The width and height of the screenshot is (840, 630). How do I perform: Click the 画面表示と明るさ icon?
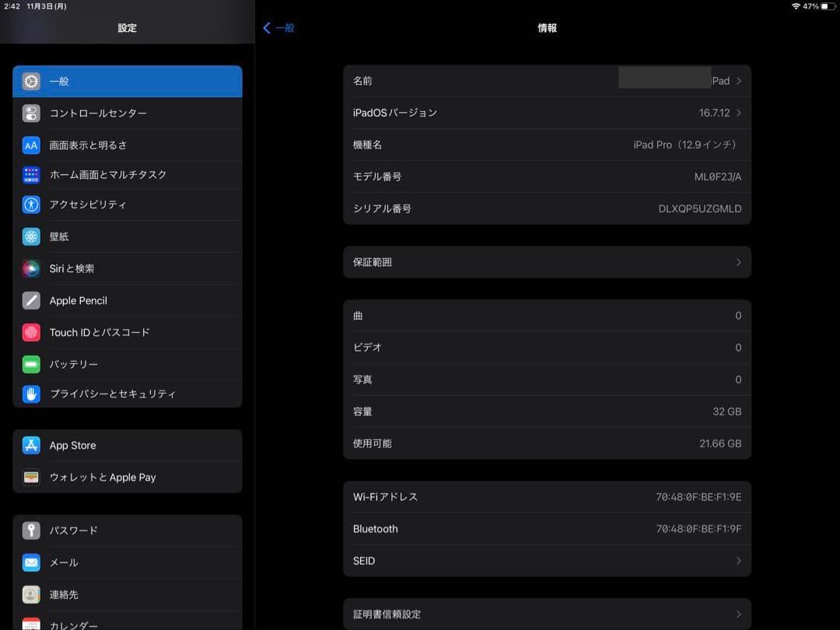(x=30, y=145)
